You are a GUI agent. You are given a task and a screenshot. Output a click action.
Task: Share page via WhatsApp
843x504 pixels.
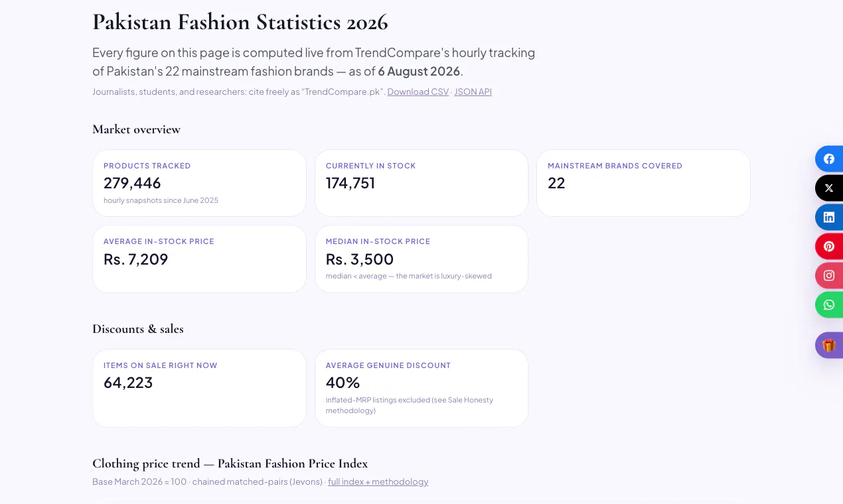click(x=829, y=305)
